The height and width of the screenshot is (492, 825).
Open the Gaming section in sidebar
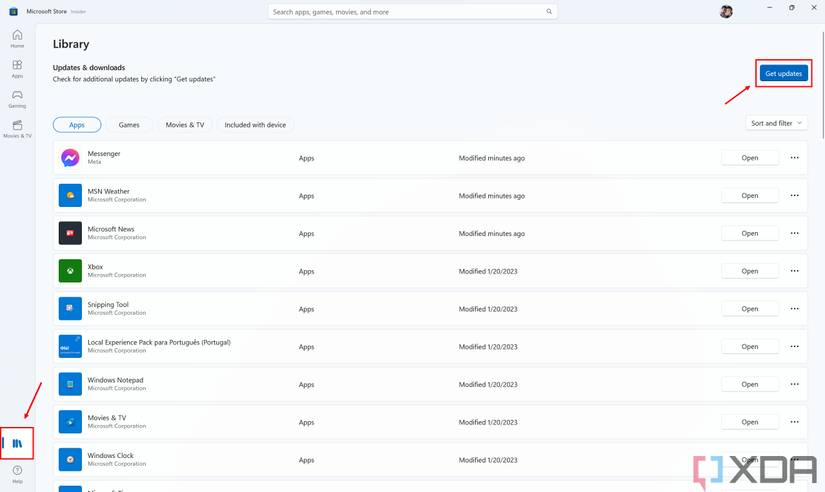(x=17, y=99)
